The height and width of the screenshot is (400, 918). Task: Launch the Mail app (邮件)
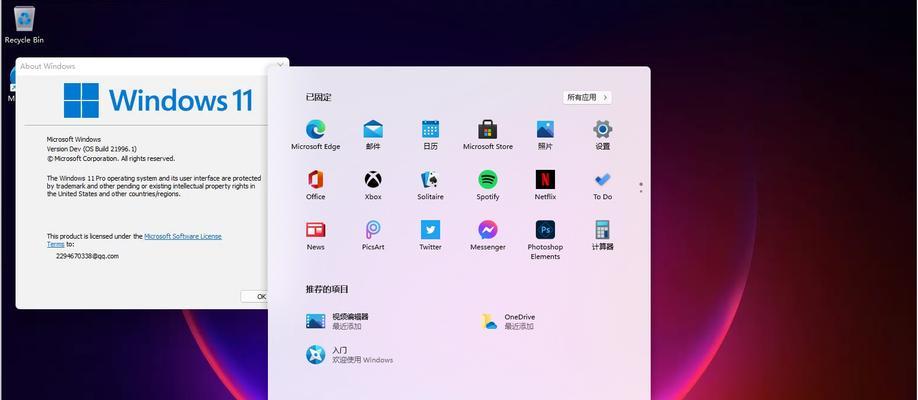coord(373,135)
